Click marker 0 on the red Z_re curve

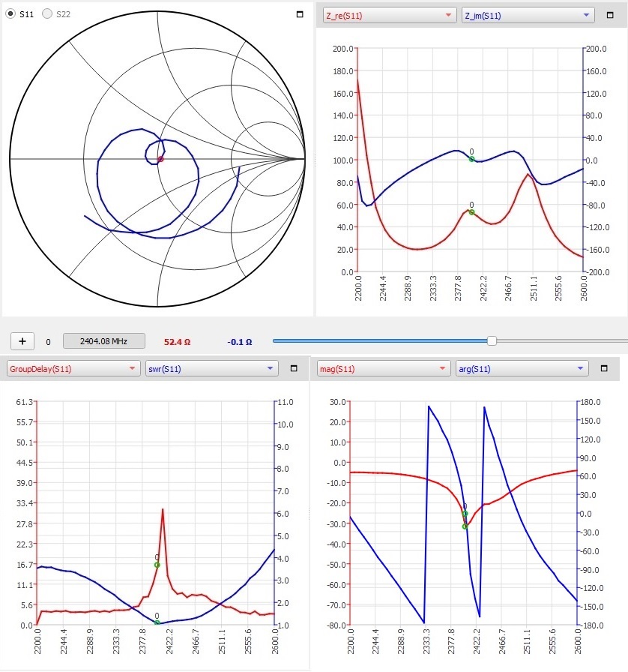471,212
